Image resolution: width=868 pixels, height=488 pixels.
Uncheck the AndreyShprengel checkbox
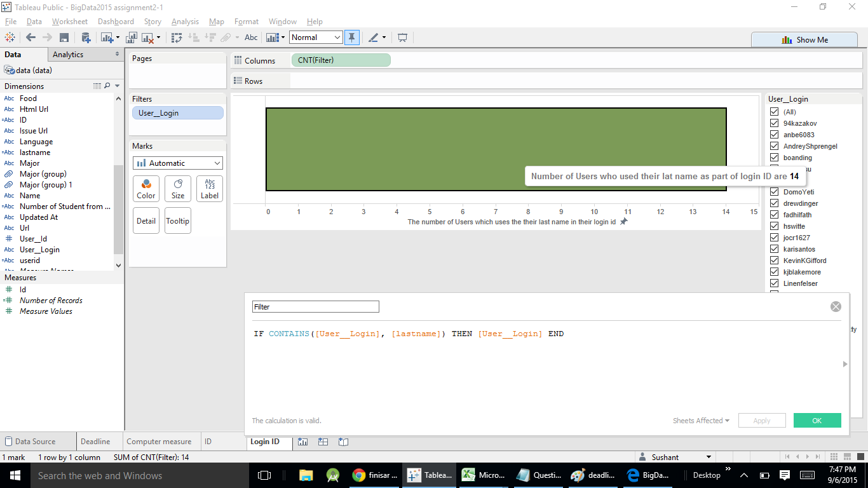pos(774,146)
